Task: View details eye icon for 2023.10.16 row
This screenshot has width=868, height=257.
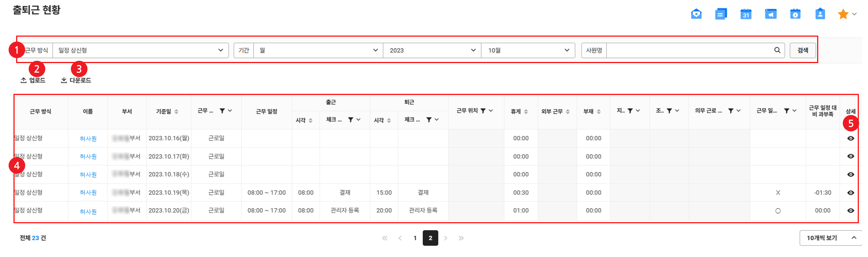Action: click(x=850, y=138)
